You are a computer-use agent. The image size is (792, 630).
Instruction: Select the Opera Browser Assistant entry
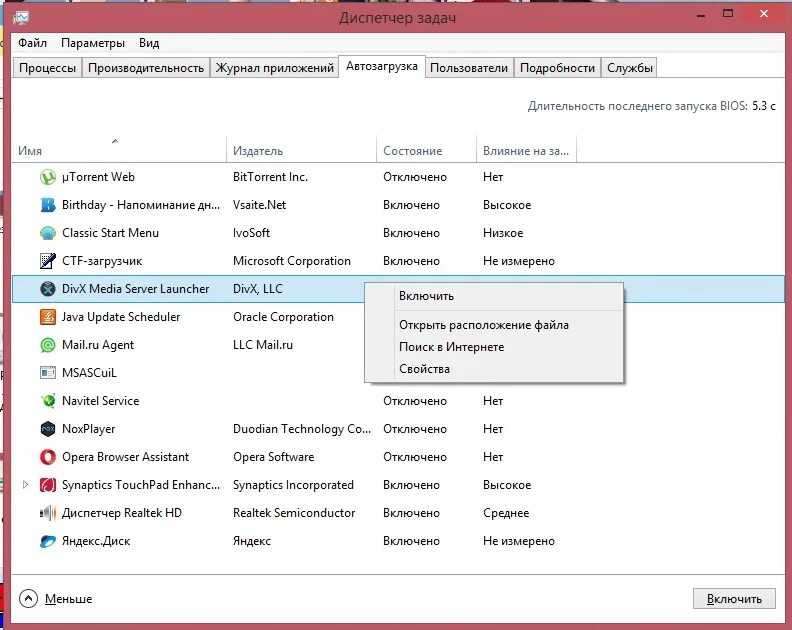tap(125, 457)
